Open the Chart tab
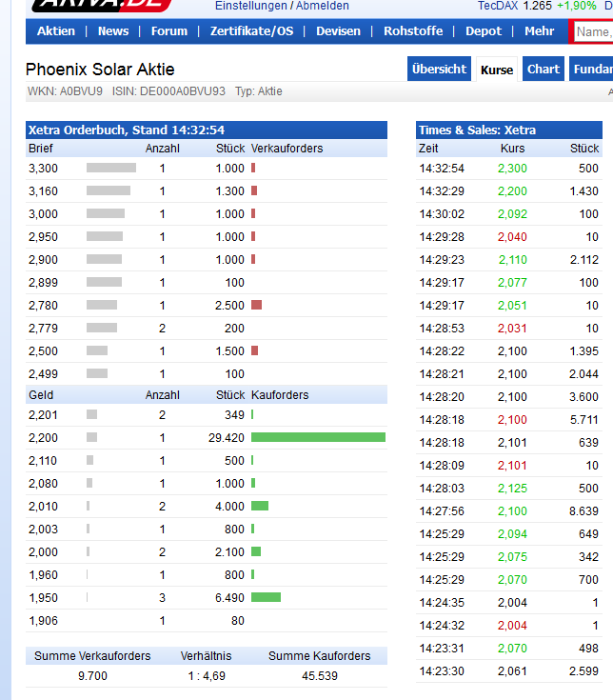This screenshot has width=613, height=700. point(544,70)
